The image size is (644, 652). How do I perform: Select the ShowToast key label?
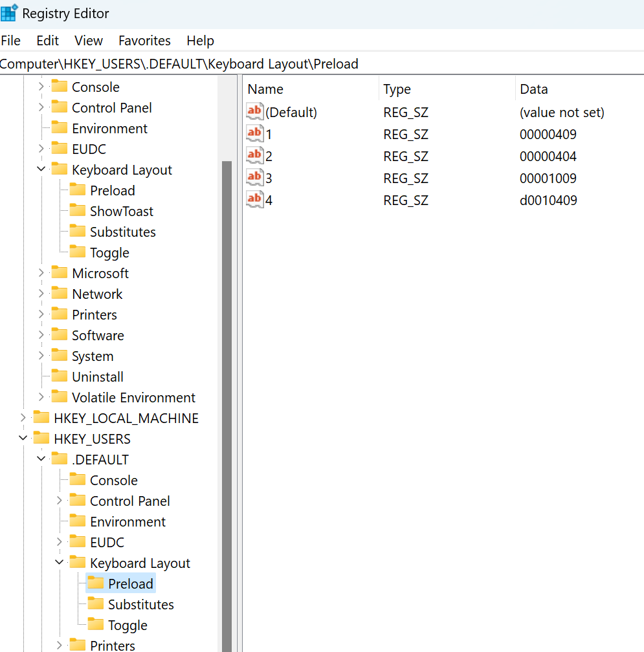[x=122, y=212]
